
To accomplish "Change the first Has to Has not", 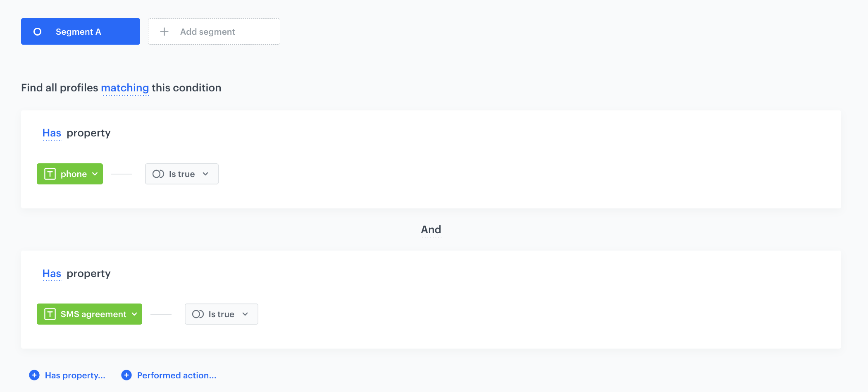I will coord(51,133).
